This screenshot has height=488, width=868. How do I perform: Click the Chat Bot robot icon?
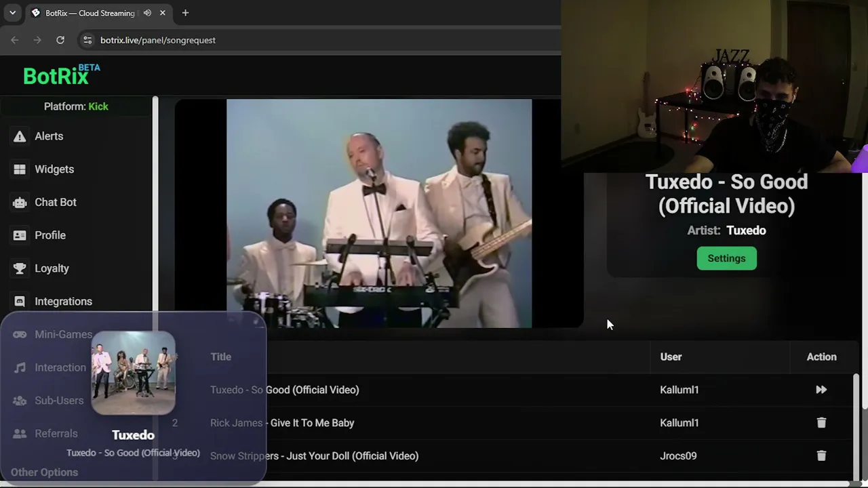pos(20,203)
